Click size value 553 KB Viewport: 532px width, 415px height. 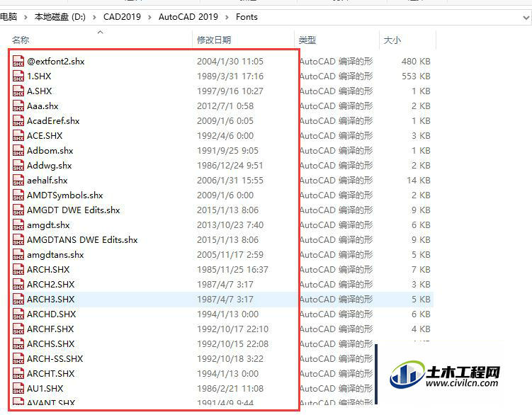pyautogui.click(x=416, y=76)
